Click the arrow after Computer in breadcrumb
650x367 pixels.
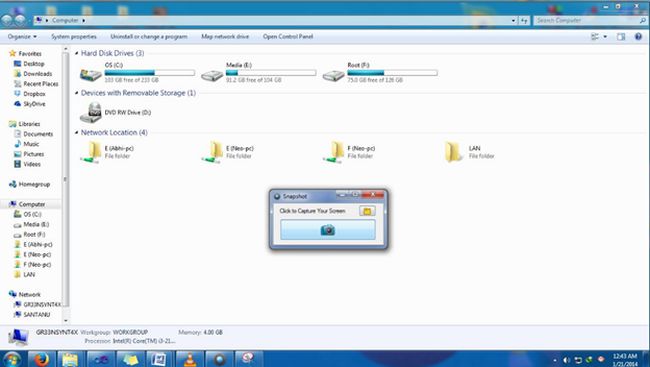click(83, 20)
